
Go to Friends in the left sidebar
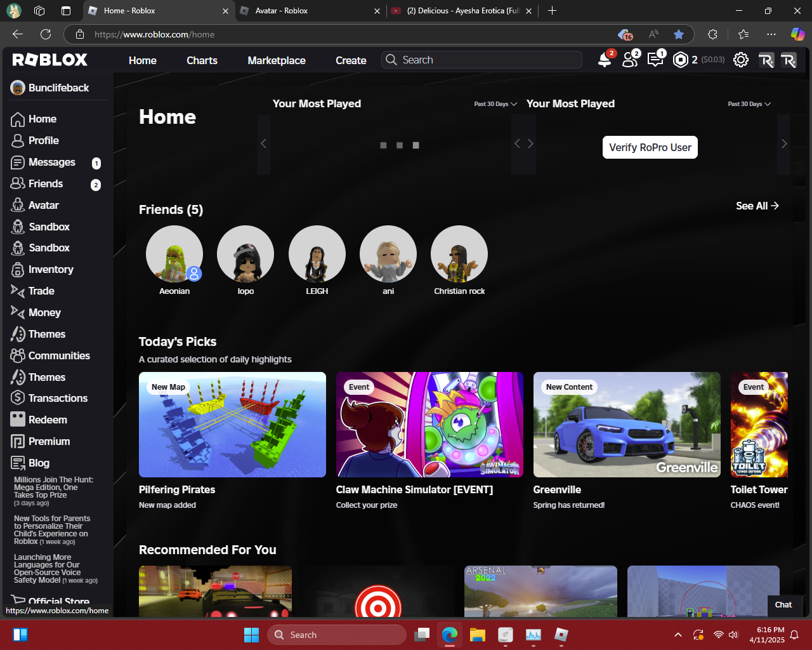[x=46, y=183]
